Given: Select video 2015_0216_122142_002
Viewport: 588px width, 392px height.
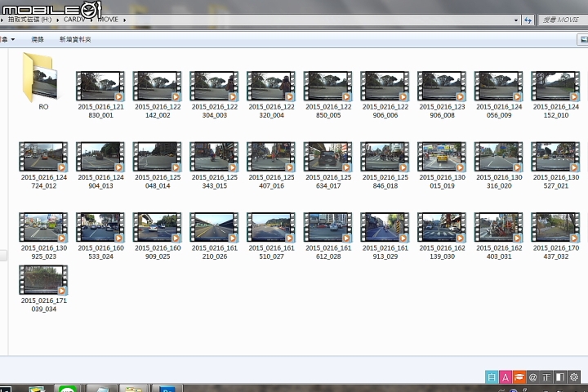Looking at the screenshot, I should click(158, 96).
